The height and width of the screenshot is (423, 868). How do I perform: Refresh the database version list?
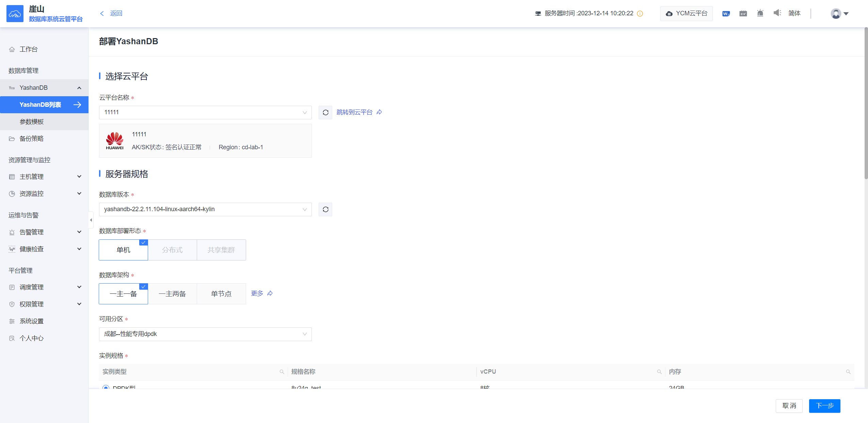coord(325,209)
